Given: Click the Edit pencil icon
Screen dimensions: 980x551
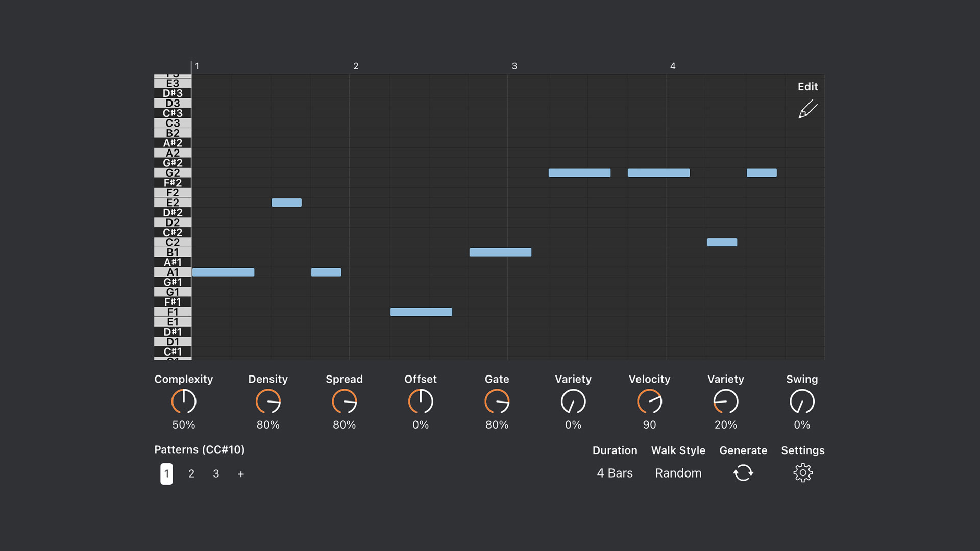Looking at the screenshot, I should 808,109.
